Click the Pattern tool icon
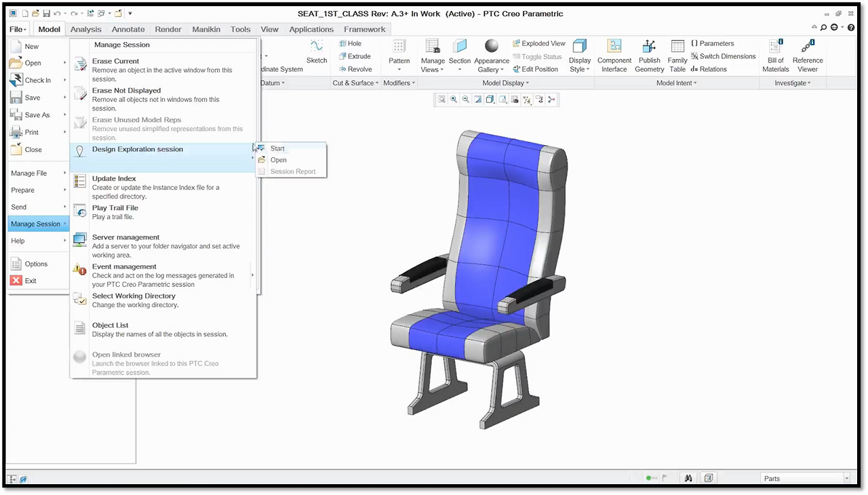 pos(399,47)
